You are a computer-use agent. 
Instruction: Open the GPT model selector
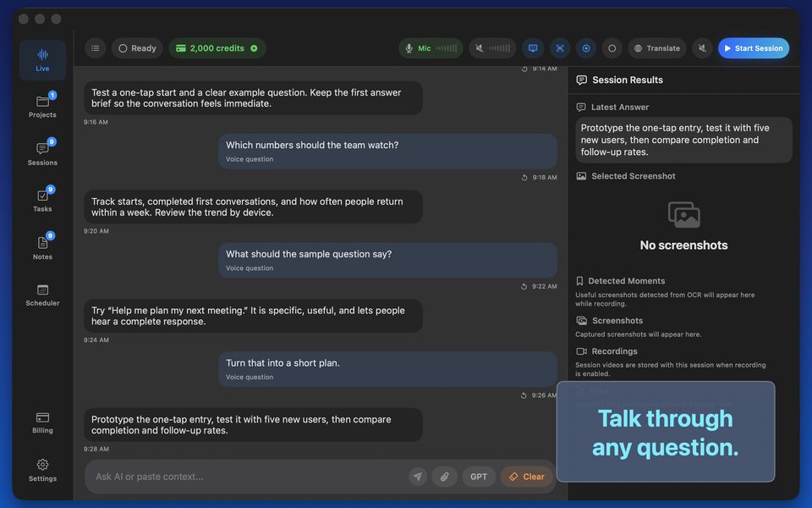(479, 477)
